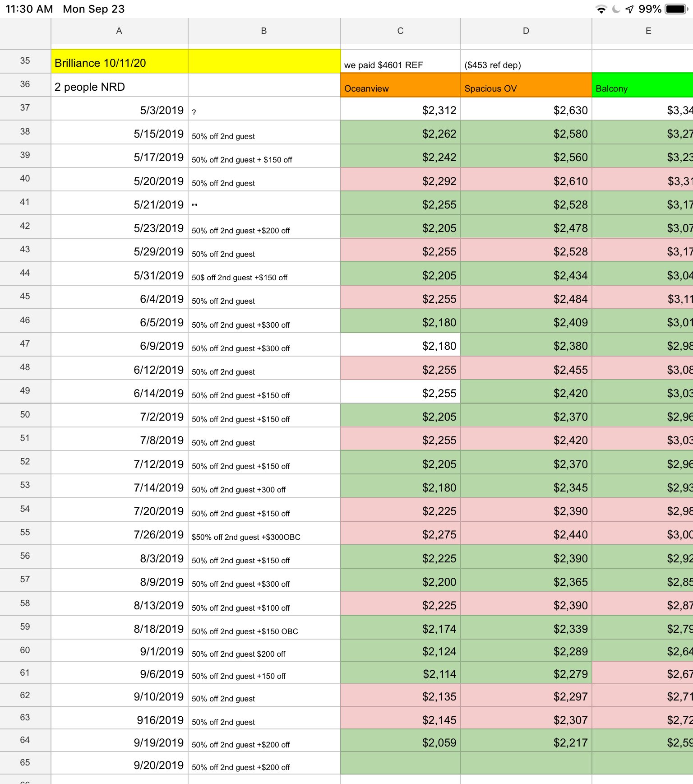This screenshot has width=693, height=784.
Task: Select row 35 header
Action: click(x=25, y=61)
